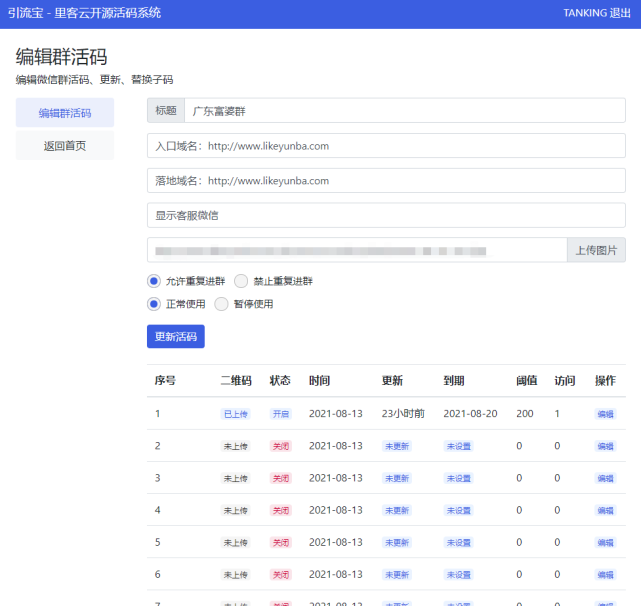The width and height of the screenshot is (641, 606).
Task: Select the 正常使用 radio option
Action: [x=154, y=304]
